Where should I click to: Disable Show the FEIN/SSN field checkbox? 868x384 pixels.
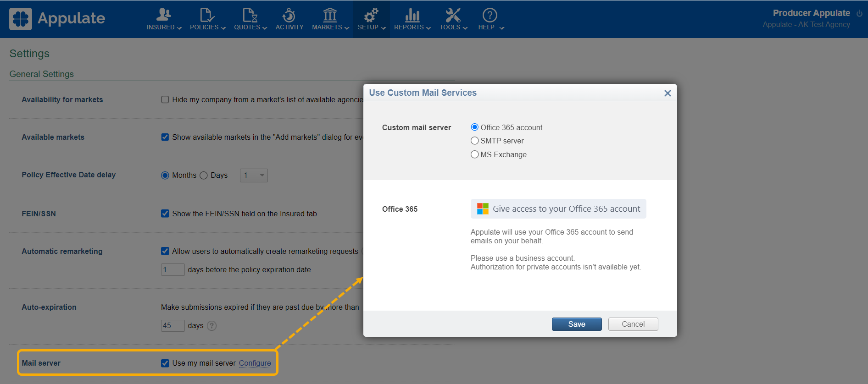[165, 214]
